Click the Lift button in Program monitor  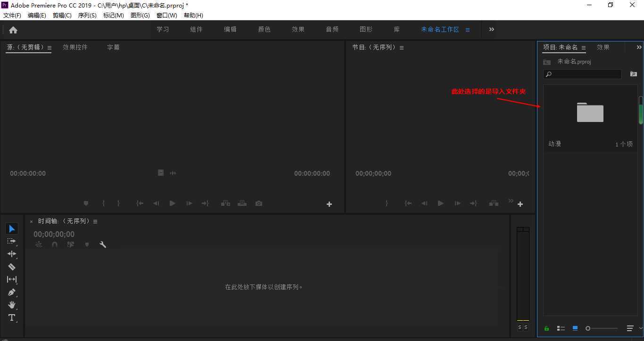(x=494, y=203)
